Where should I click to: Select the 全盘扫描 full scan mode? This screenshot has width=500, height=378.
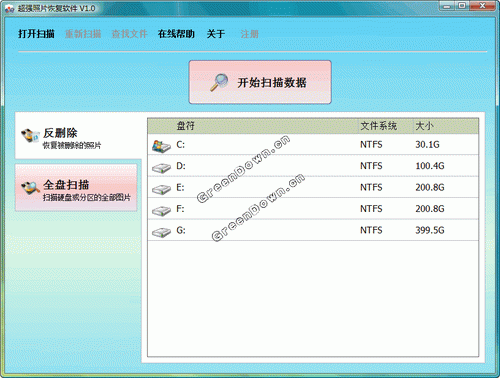(x=76, y=188)
